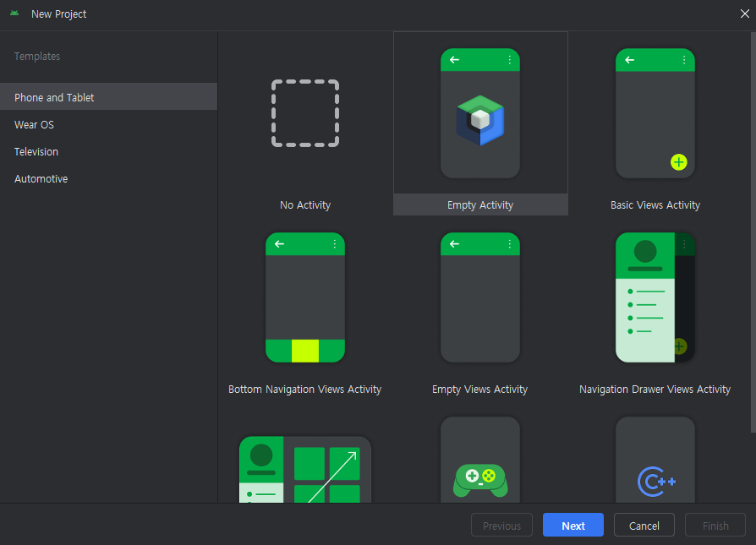Click the "Basic Views Activity" label
Image resolution: width=756 pixels, height=545 pixels.
pyautogui.click(x=655, y=205)
